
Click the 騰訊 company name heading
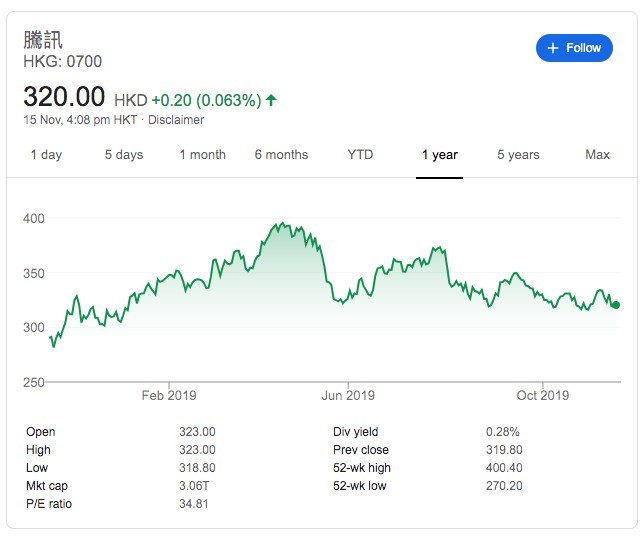click(x=43, y=40)
